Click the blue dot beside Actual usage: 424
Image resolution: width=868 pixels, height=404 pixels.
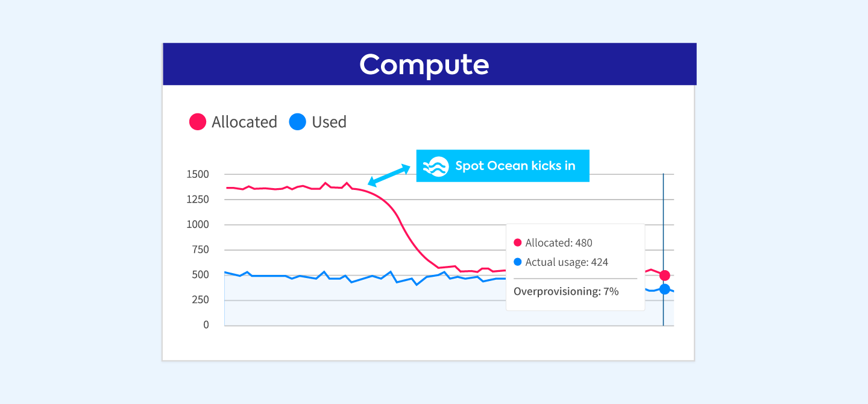[517, 262]
